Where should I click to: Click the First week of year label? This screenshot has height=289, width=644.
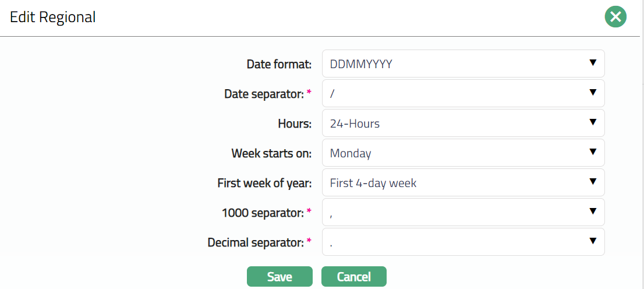tap(264, 184)
